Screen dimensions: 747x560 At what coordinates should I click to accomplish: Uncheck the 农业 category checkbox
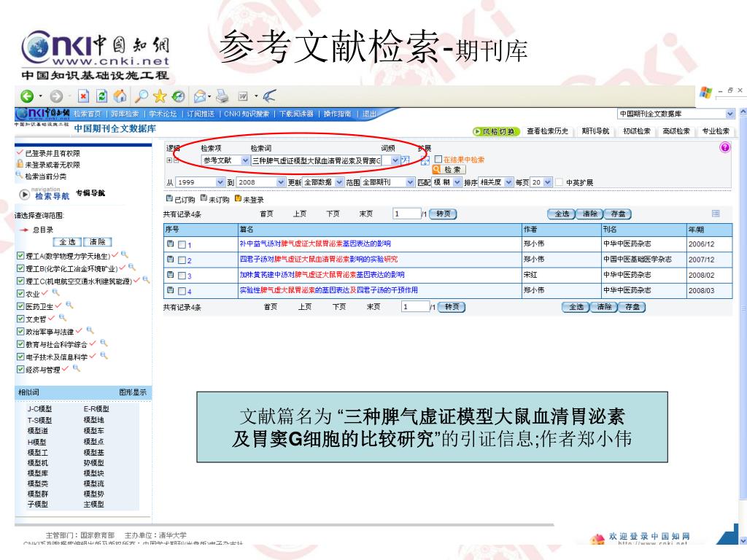pos(20,293)
